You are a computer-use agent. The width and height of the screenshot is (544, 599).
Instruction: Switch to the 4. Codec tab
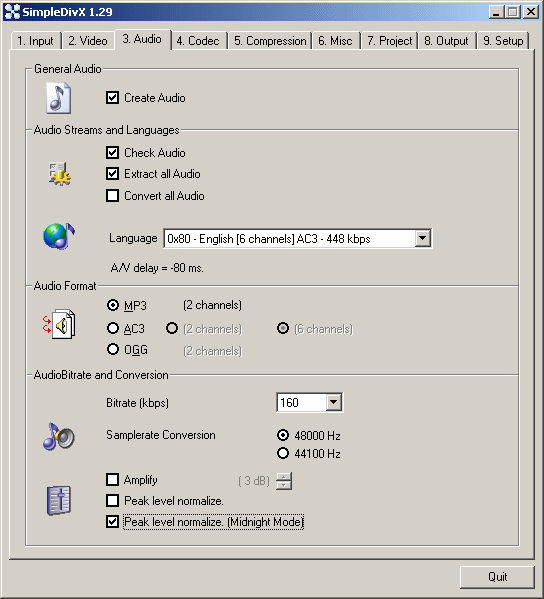pyautogui.click(x=199, y=40)
